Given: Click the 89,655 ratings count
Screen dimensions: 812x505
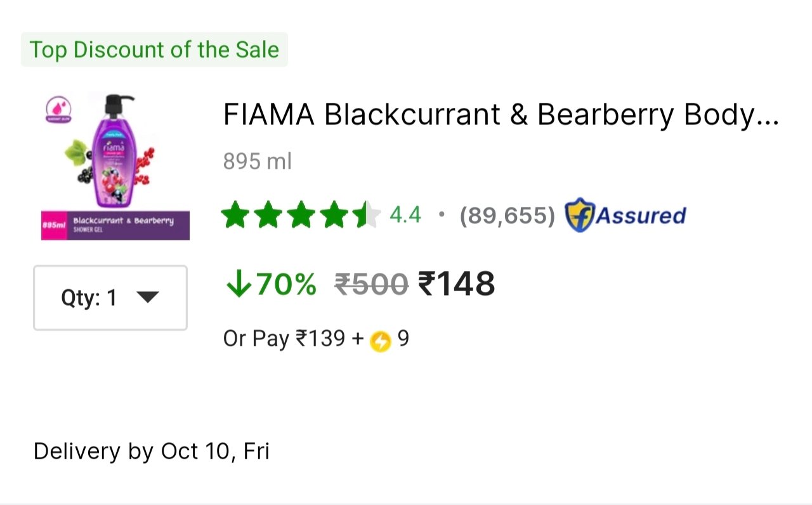Looking at the screenshot, I should pyautogui.click(x=507, y=216).
